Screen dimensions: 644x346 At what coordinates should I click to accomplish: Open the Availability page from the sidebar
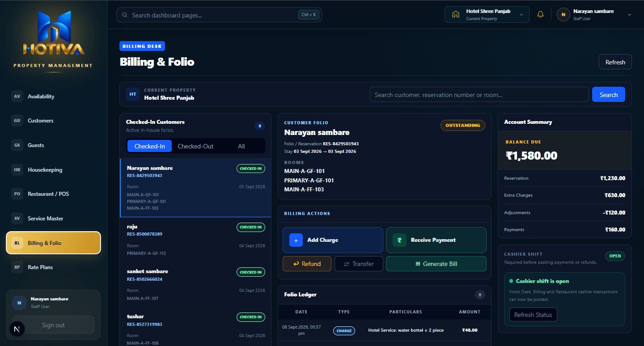point(54,97)
